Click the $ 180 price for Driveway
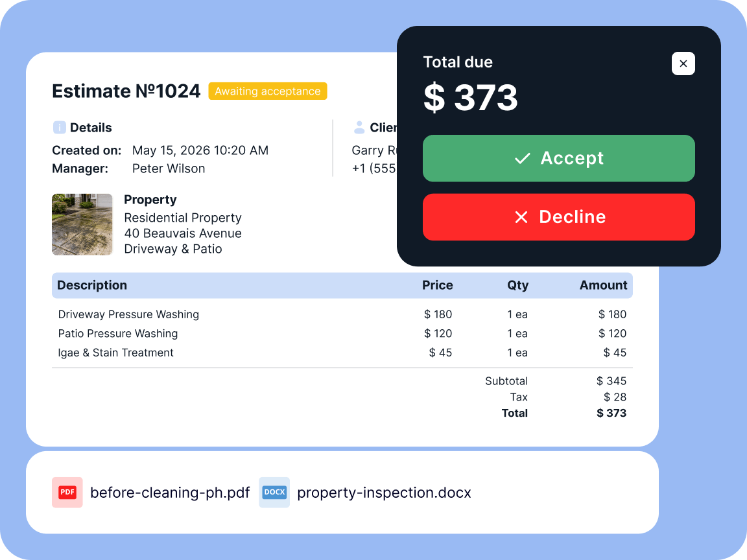 click(438, 314)
